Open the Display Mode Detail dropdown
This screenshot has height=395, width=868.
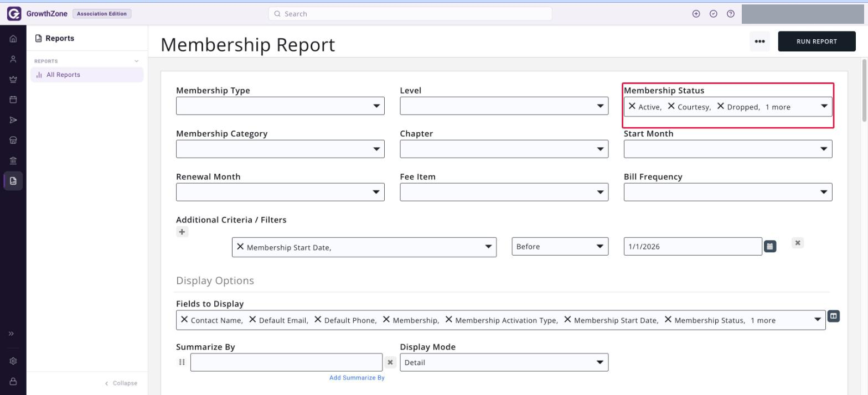[x=504, y=362]
